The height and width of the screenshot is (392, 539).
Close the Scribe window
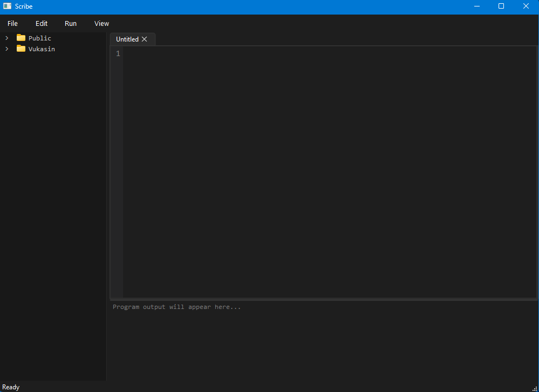(526, 6)
